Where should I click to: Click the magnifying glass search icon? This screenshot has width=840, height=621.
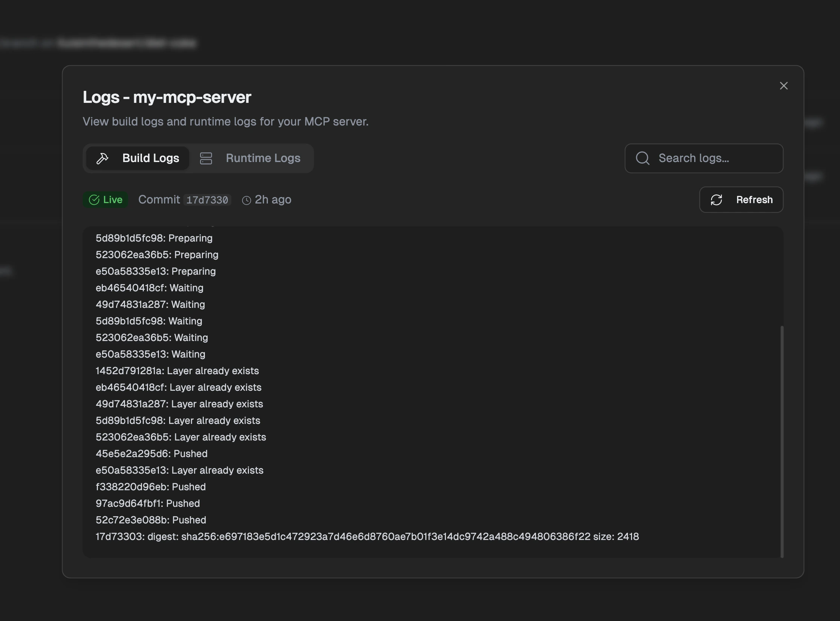click(642, 158)
